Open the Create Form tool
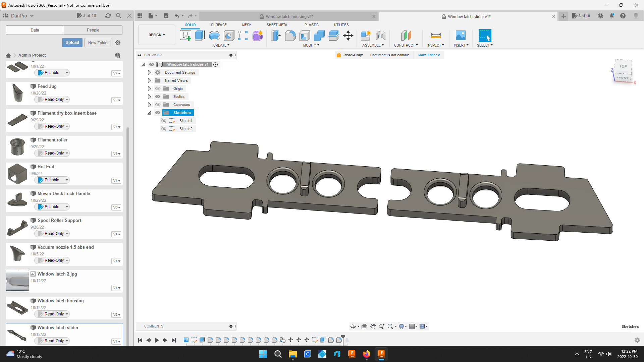 click(258, 36)
